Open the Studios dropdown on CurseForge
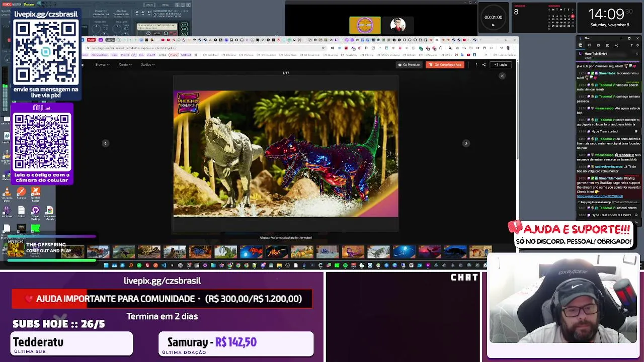644x362 pixels. [147, 64]
